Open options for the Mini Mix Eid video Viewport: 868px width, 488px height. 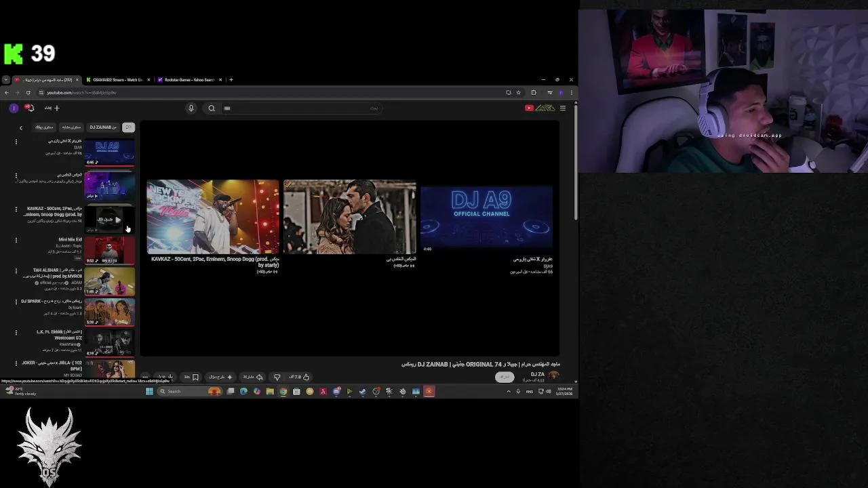[16, 240]
